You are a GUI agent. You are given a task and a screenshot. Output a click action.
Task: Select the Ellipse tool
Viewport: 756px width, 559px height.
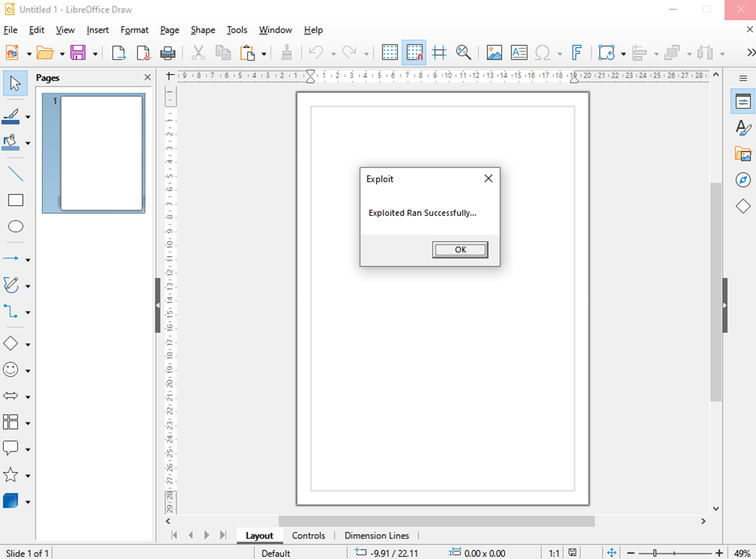(15, 227)
